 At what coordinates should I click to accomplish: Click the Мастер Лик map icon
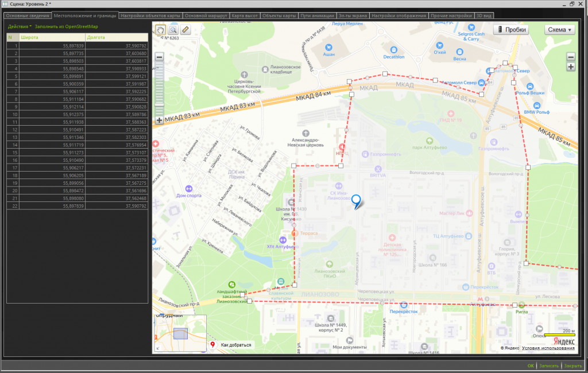469,213
